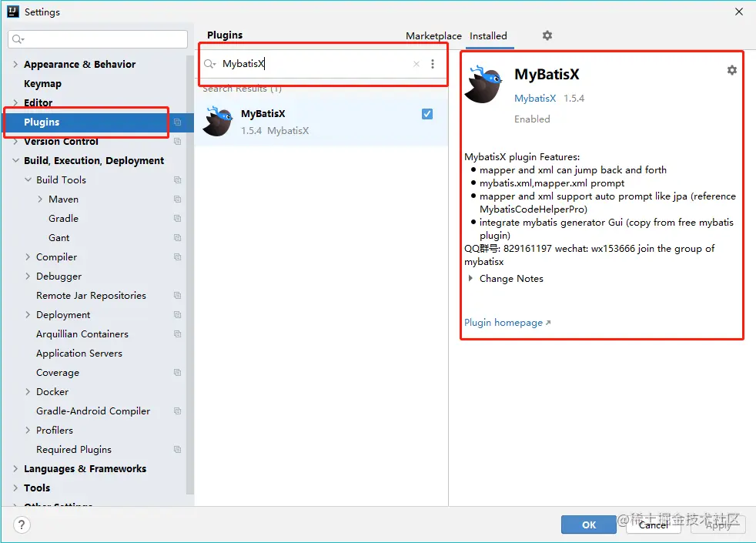The height and width of the screenshot is (543, 756).
Task: Expand the Change Notes section
Action: [470, 278]
